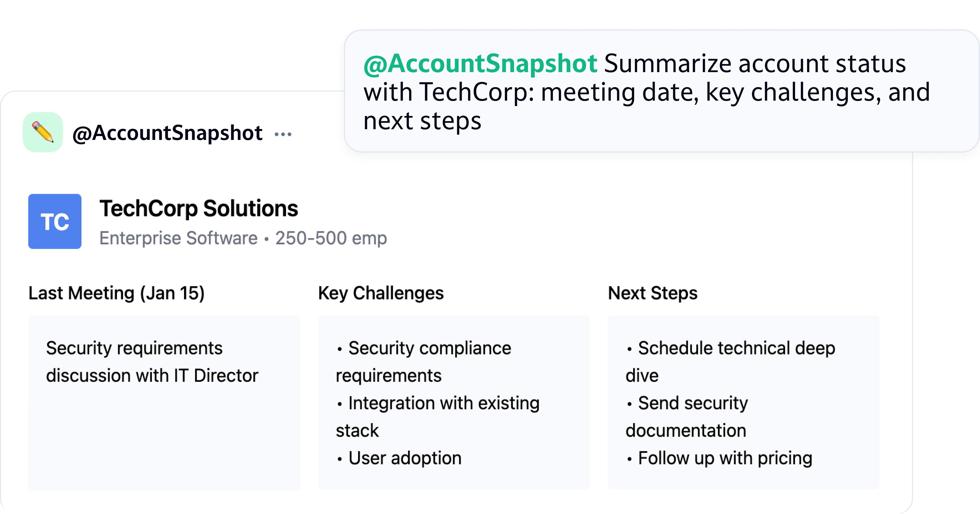Open the Key Challenges tab header
The height and width of the screenshot is (514, 980).
[x=381, y=292]
